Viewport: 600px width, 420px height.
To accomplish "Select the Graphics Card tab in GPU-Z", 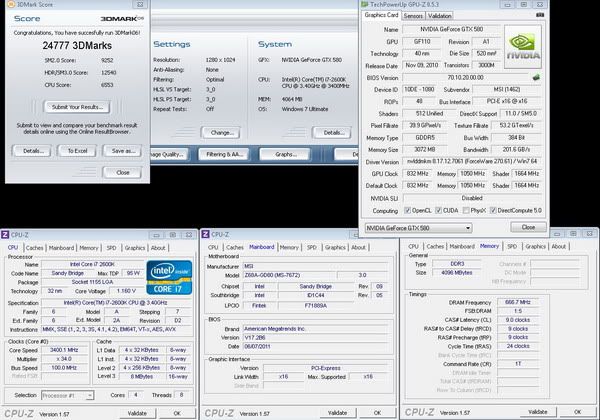I will [x=382, y=15].
